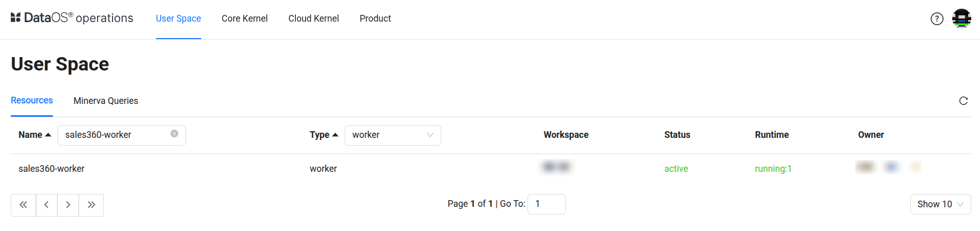
Task: Sort by Name column arrow
Action: 48,135
